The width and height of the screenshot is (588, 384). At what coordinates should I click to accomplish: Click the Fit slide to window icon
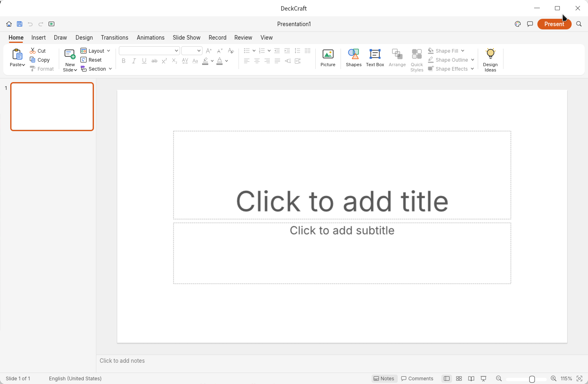[x=579, y=379]
